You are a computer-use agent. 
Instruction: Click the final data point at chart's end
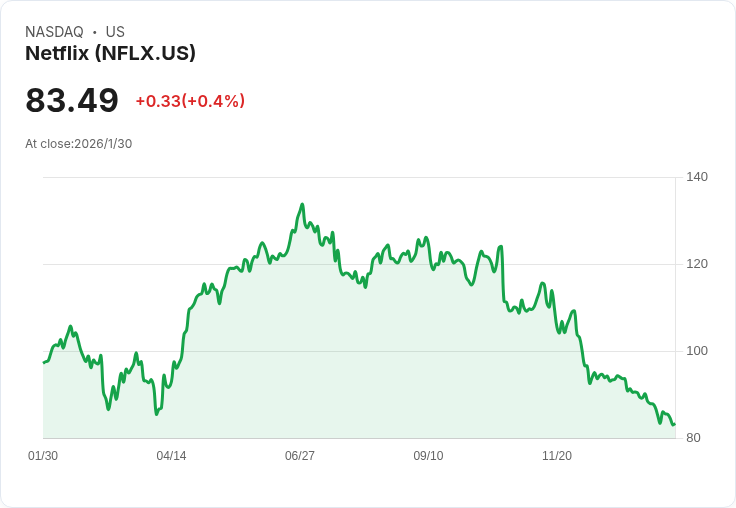(675, 424)
